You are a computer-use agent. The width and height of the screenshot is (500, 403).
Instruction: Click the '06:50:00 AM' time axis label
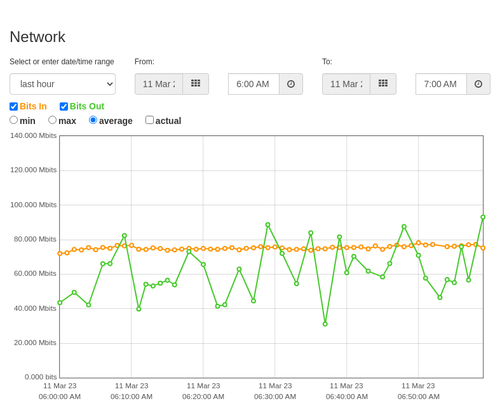point(418,397)
